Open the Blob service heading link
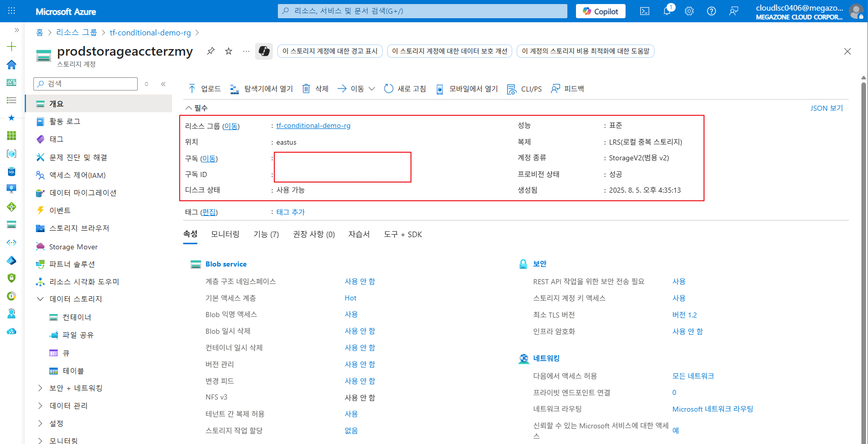The width and height of the screenshot is (868, 444). pos(226,264)
